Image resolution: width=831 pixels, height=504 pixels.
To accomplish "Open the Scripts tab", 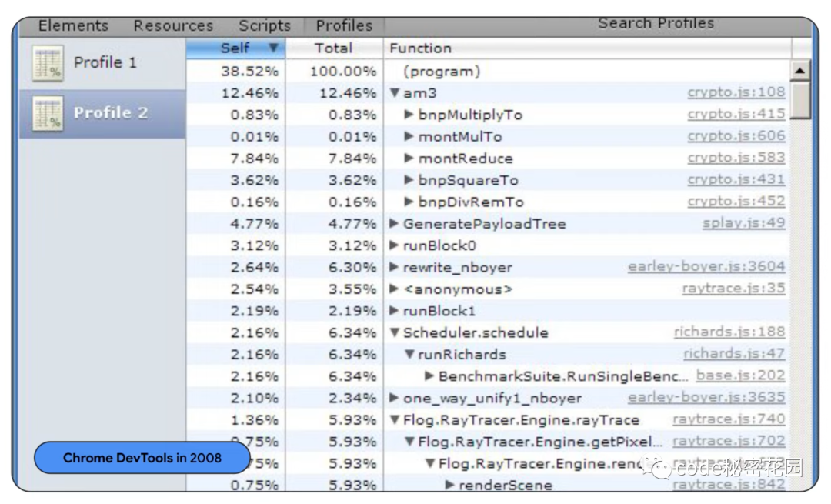I will (x=265, y=25).
